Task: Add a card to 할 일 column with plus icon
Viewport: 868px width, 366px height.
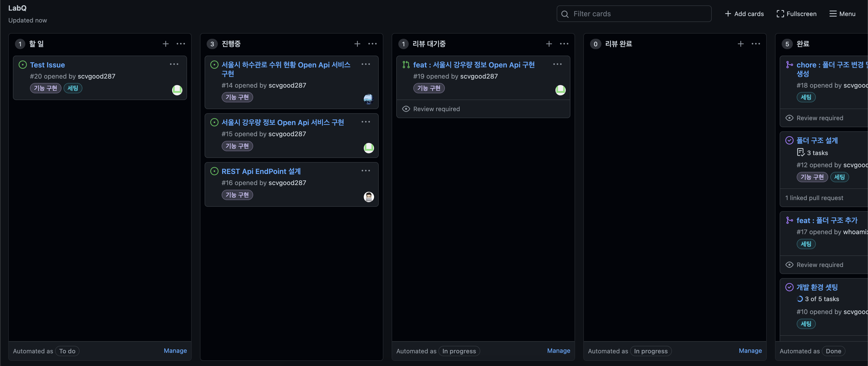Action: [x=165, y=44]
